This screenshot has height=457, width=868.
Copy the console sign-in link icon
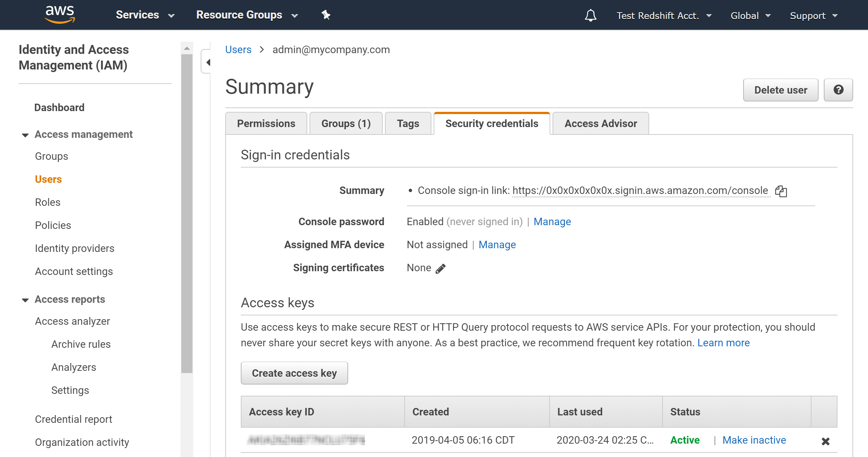781,191
